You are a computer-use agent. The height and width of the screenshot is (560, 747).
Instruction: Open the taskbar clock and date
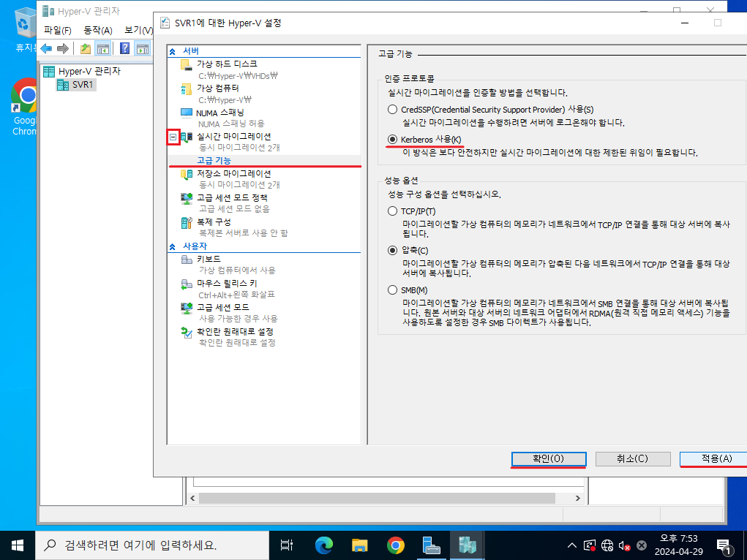click(x=679, y=545)
